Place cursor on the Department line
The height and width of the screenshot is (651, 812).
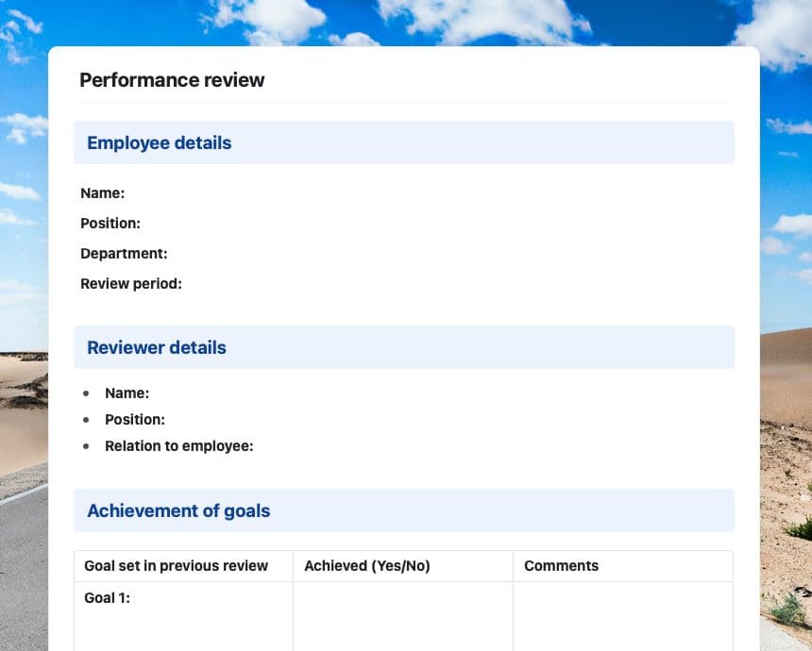coord(124,254)
